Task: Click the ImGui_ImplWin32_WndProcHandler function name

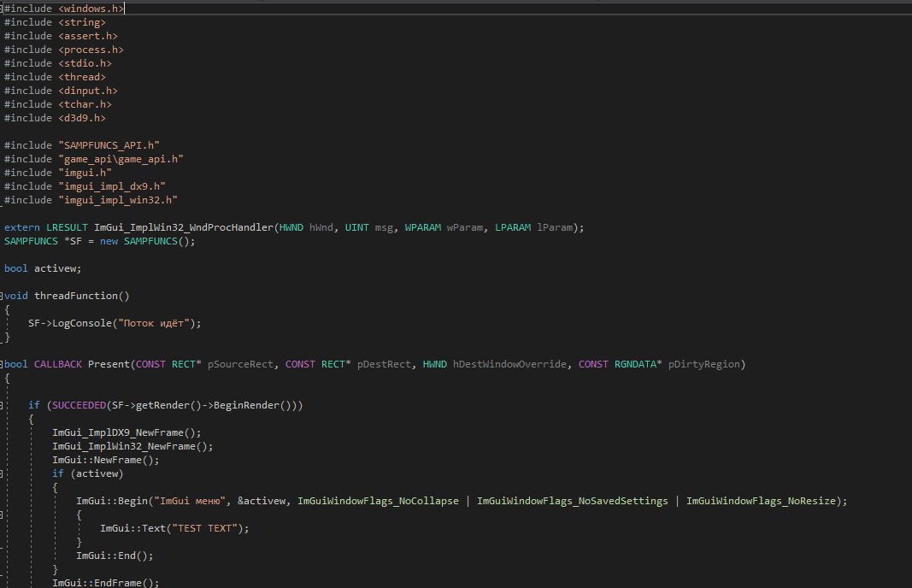Action: click(x=183, y=227)
